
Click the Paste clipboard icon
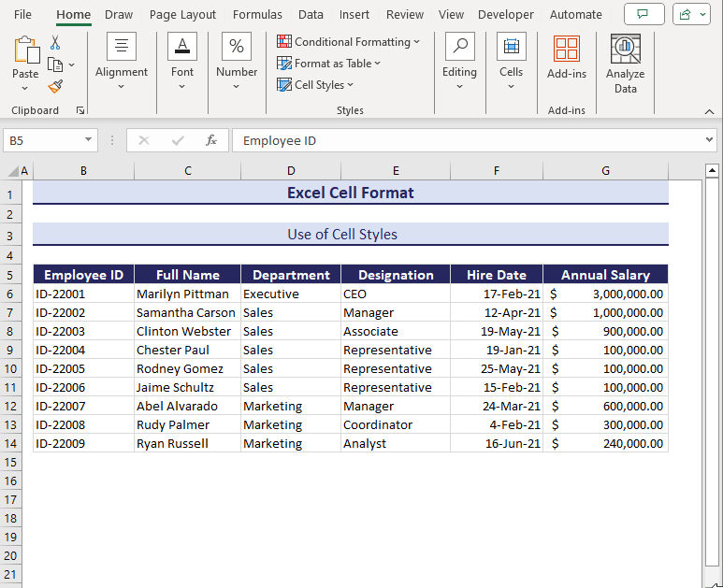point(25,51)
